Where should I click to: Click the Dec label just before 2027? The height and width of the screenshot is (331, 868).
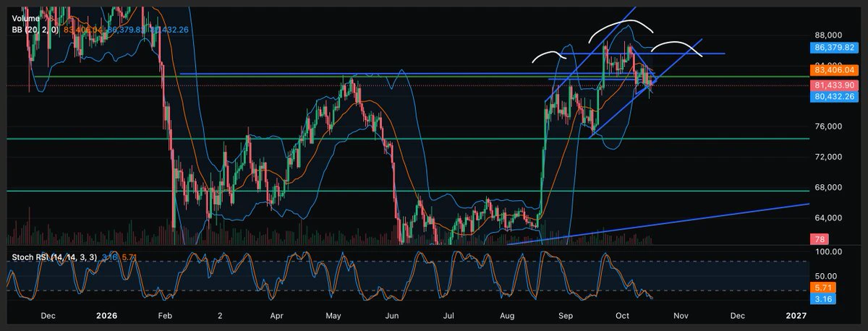coord(738,316)
